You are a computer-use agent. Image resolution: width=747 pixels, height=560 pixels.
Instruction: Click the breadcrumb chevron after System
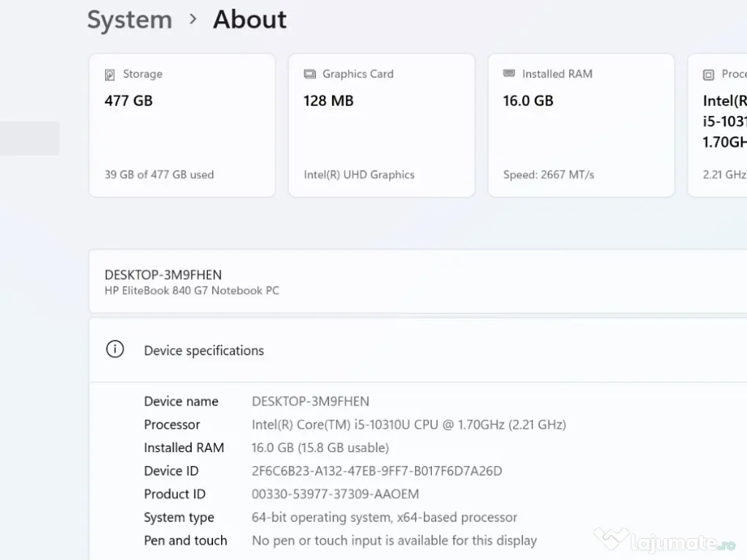click(193, 20)
